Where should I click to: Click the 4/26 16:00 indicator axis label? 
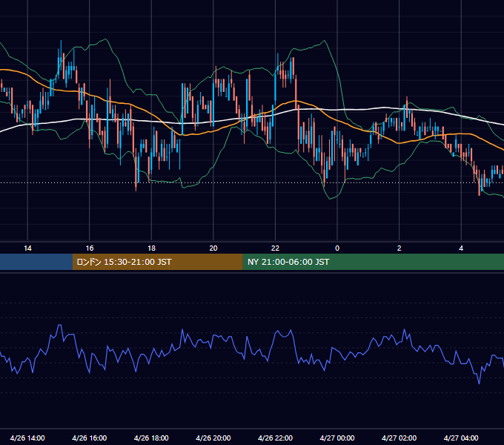90,438
